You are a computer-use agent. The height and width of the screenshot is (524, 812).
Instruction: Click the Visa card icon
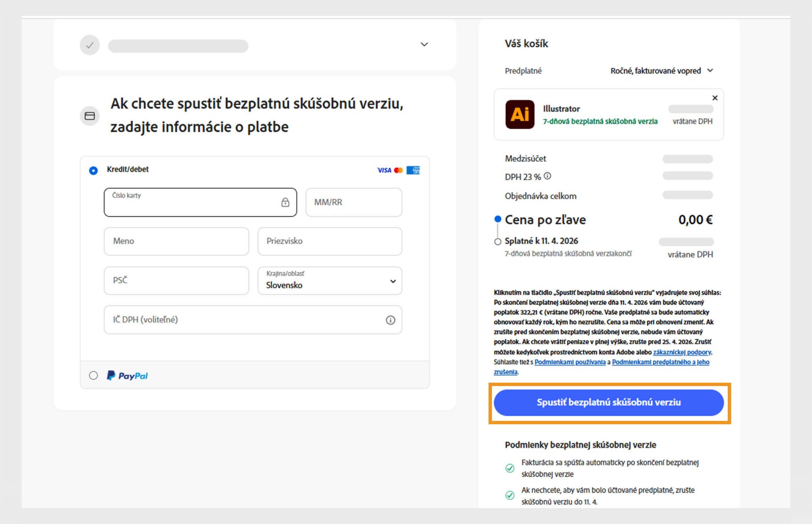(x=384, y=170)
